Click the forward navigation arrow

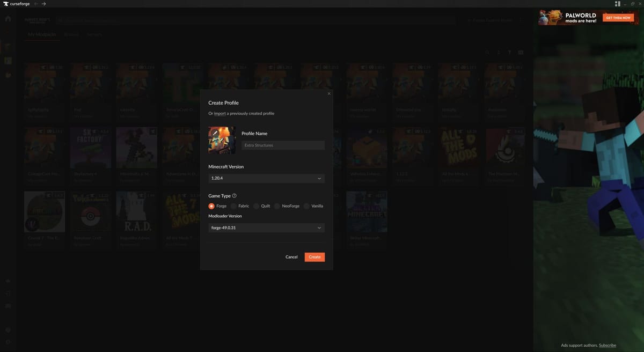click(x=43, y=3)
